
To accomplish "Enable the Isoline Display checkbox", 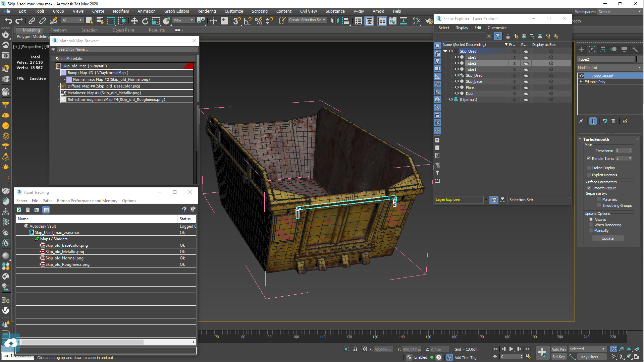I will coord(589,168).
